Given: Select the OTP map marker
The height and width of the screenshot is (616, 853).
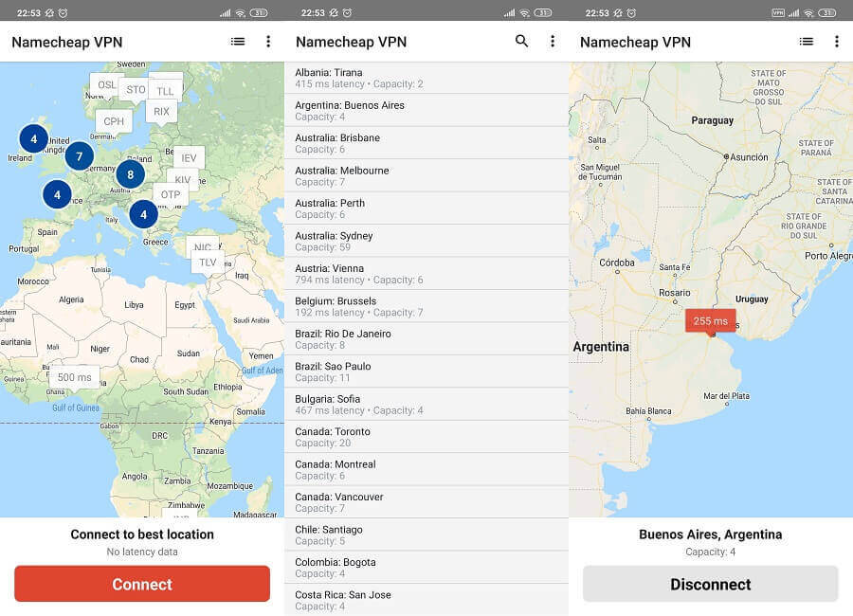Looking at the screenshot, I should [x=171, y=194].
